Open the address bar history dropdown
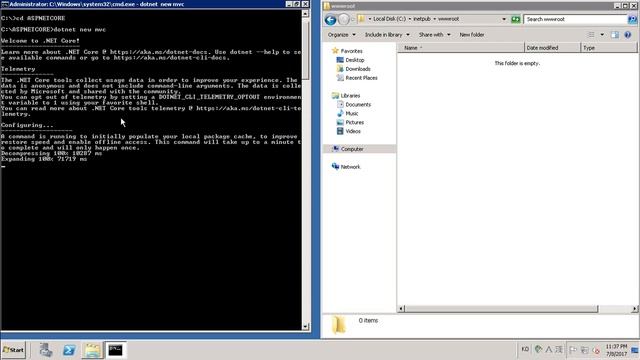 pos(504,19)
